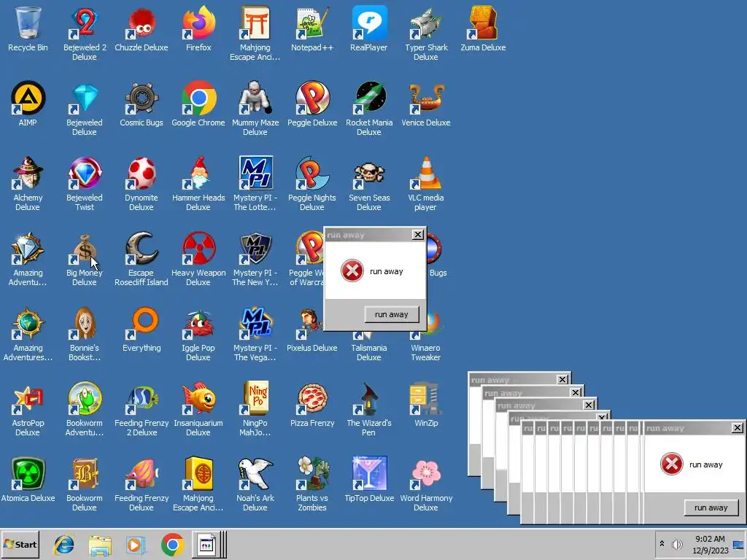Select Bejeweled 2 Deluxe shortcut

[85, 23]
